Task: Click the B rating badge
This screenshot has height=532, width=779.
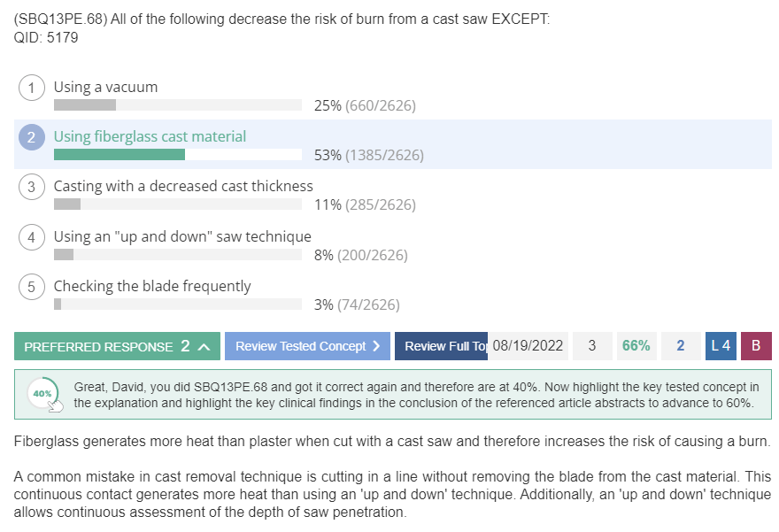Action: (756, 346)
